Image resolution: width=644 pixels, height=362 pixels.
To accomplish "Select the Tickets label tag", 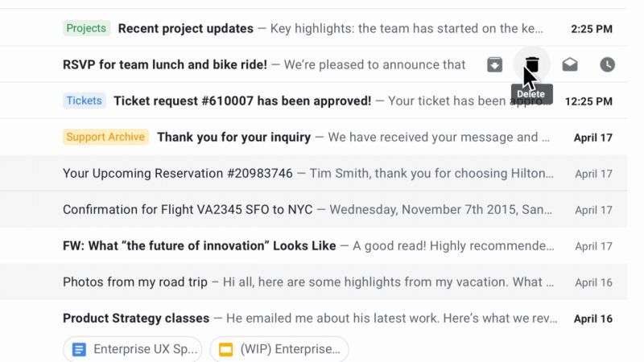I will click(85, 101).
